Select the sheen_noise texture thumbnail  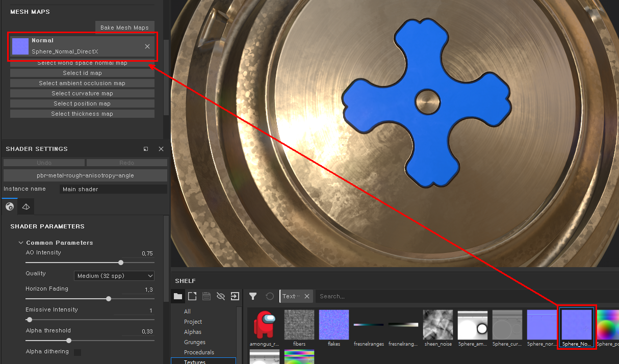tap(438, 325)
